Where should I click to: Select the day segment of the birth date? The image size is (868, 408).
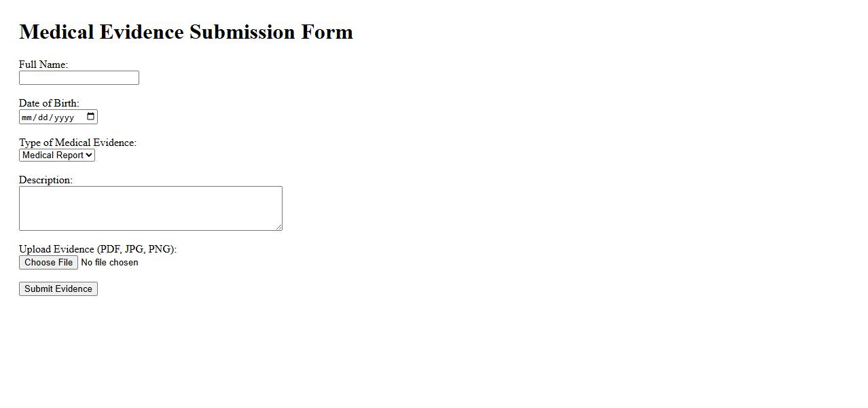(42, 117)
